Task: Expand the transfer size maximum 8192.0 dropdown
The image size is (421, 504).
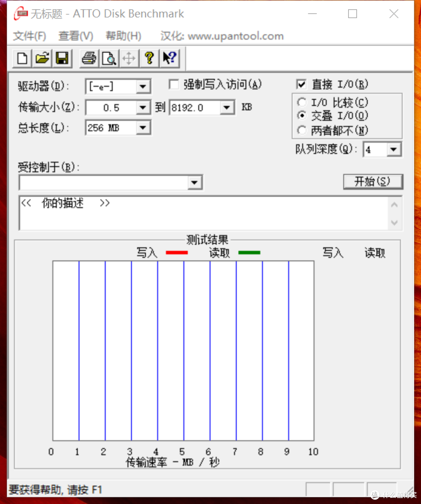Action: click(x=227, y=107)
